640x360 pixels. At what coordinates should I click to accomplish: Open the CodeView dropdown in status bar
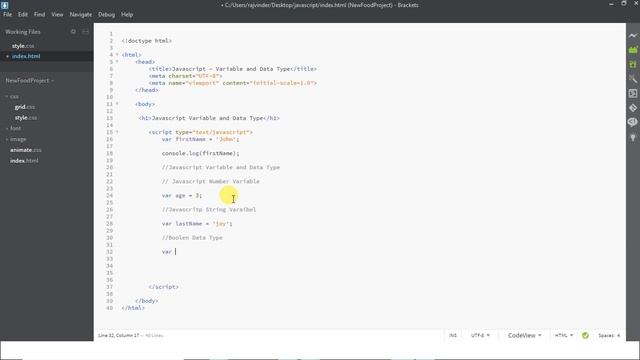point(524,335)
